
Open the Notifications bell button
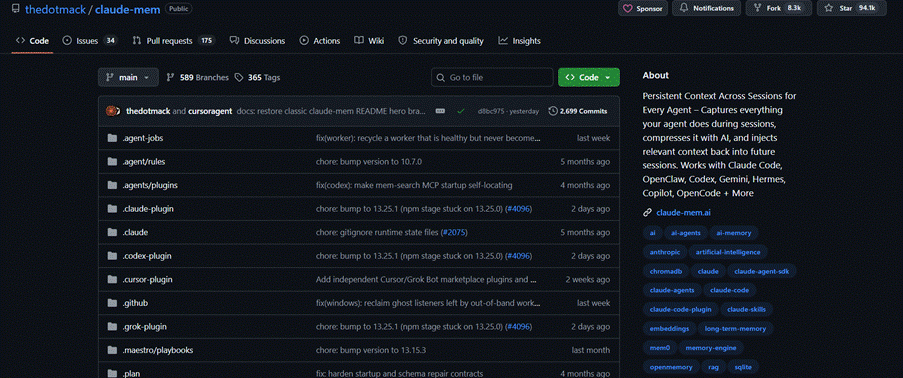pos(707,9)
